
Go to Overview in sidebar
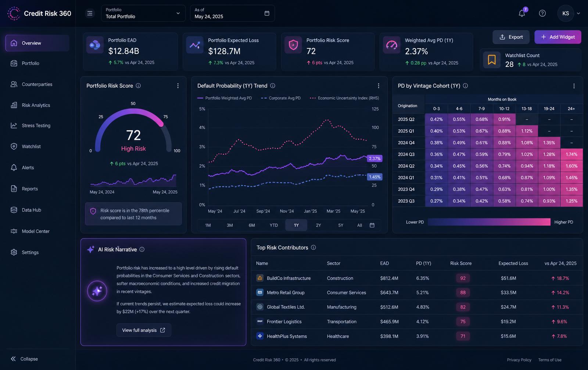(x=37, y=43)
